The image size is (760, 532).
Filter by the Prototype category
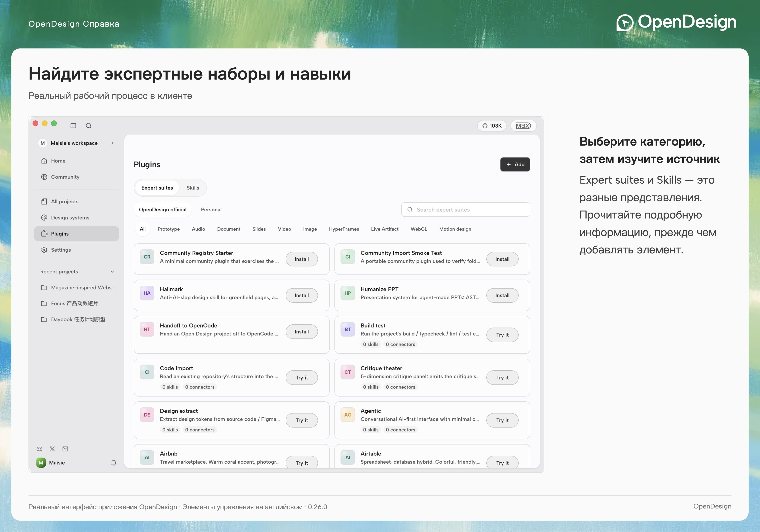(x=168, y=229)
